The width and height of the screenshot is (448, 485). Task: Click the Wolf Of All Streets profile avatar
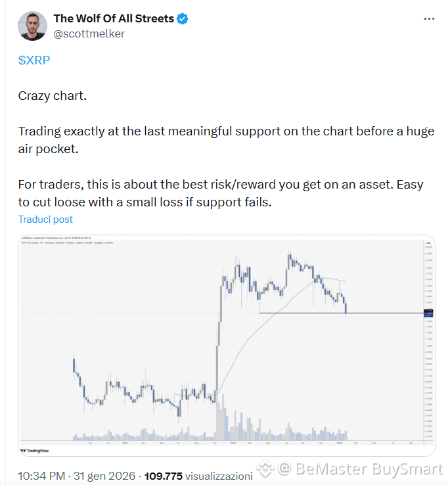click(x=32, y=26)
